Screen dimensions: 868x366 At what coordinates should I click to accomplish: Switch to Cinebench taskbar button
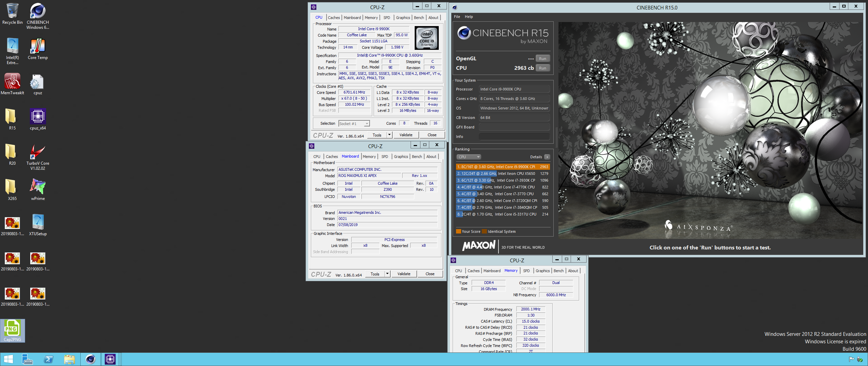pos(91,359)
